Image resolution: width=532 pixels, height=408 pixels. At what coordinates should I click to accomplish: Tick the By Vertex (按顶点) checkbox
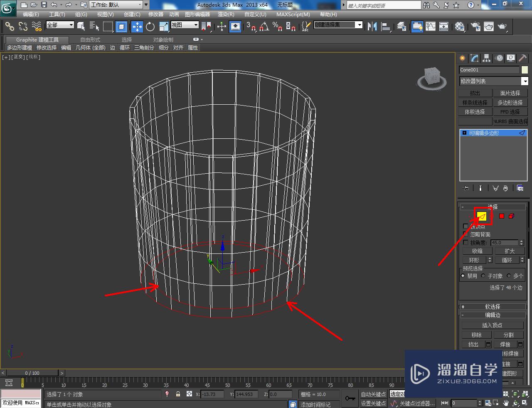(x=465, y=226)
